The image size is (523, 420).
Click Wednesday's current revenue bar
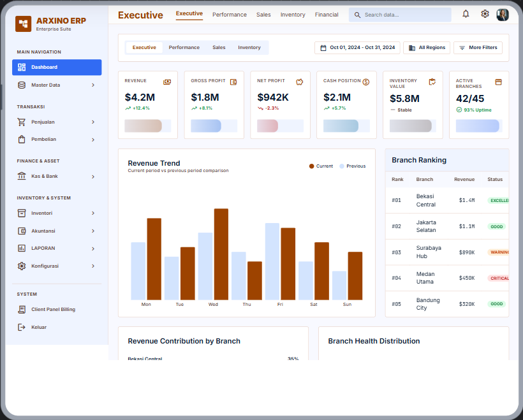(221, 254)
